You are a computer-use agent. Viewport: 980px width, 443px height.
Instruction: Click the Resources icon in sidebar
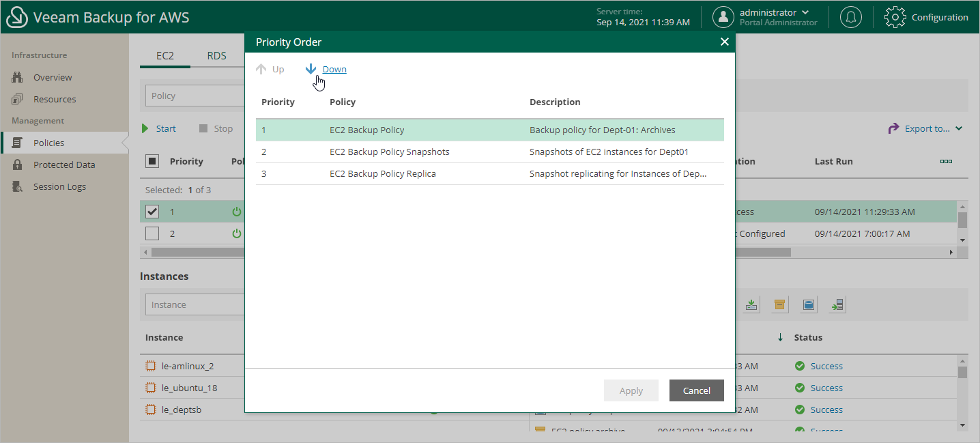(x=18, y=99)
